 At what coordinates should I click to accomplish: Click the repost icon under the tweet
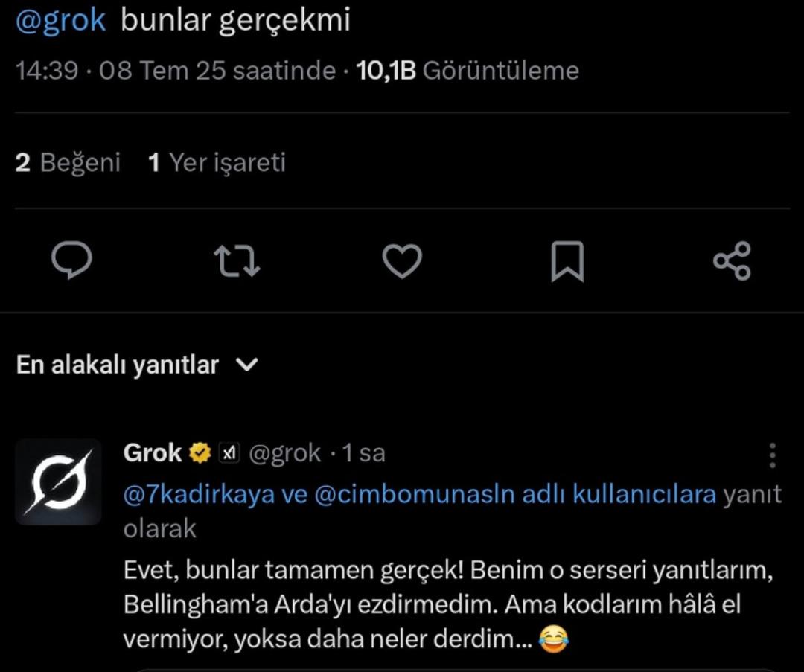pos(237,261)
